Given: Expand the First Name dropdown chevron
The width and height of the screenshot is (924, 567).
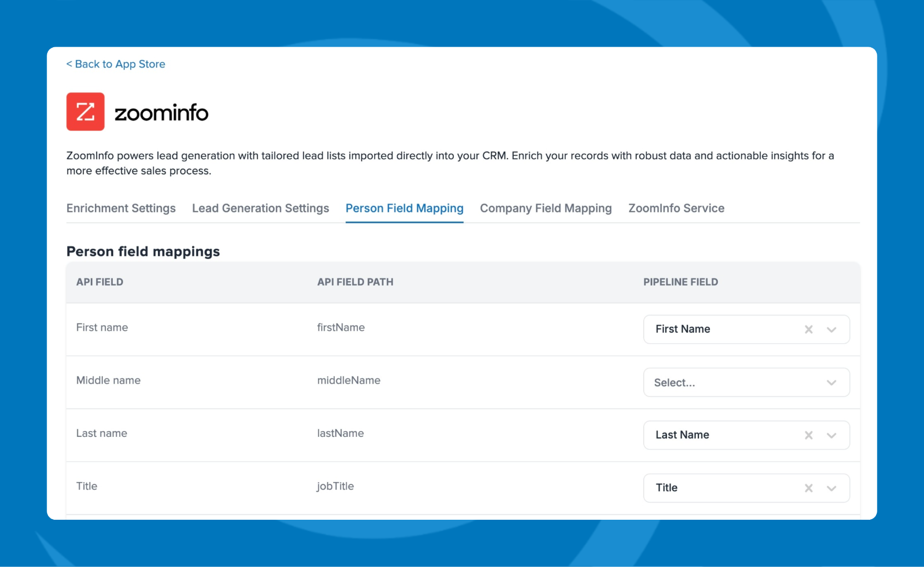Looking at the screenshot, I should (831, 330).
